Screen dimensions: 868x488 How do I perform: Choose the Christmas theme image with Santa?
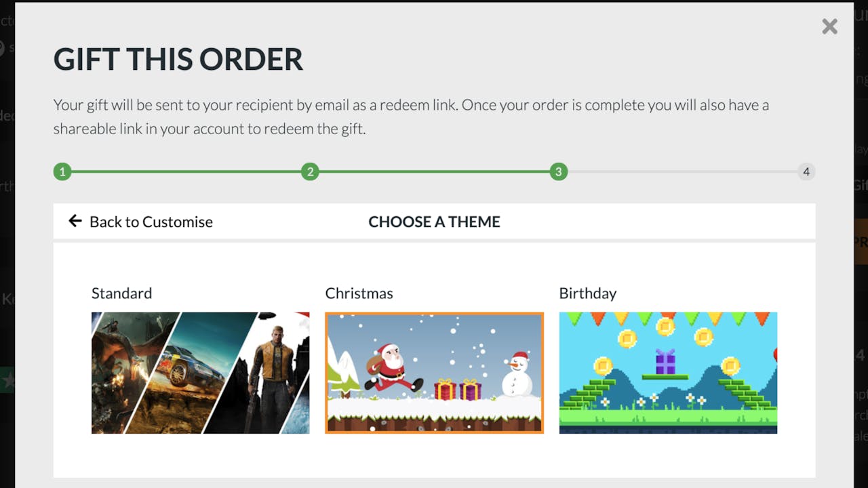pos(434,373)
